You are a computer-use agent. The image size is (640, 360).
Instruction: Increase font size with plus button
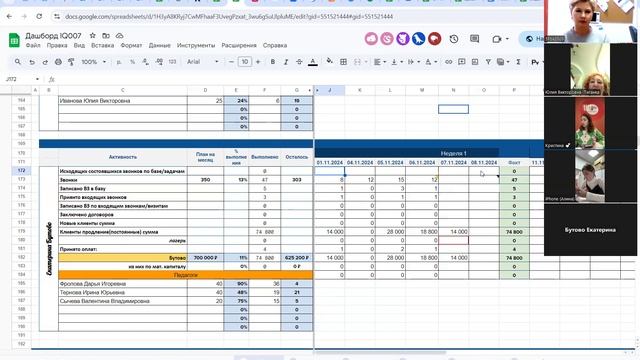pyautogui.click(x=258, y=62)
